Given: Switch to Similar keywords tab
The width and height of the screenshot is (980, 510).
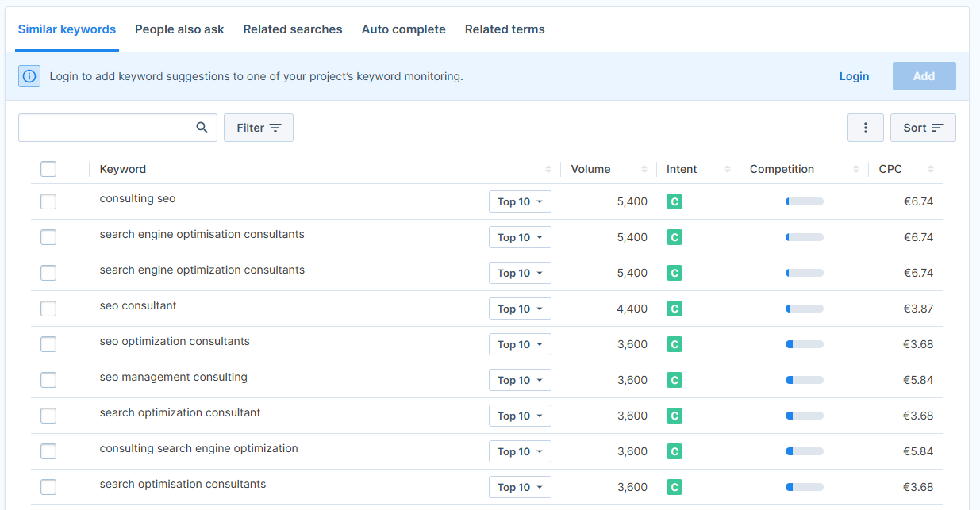Looking at the screenshot, I should pos(67,29).
